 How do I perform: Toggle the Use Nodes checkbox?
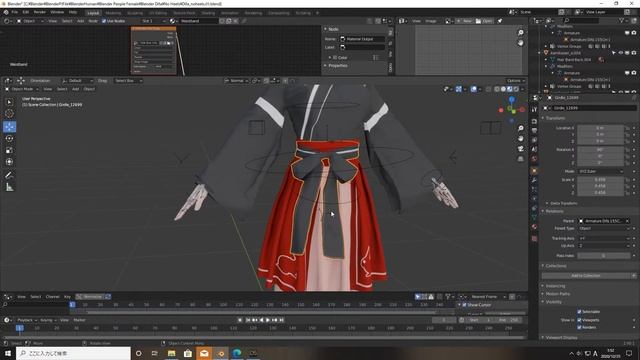(104, 21)
